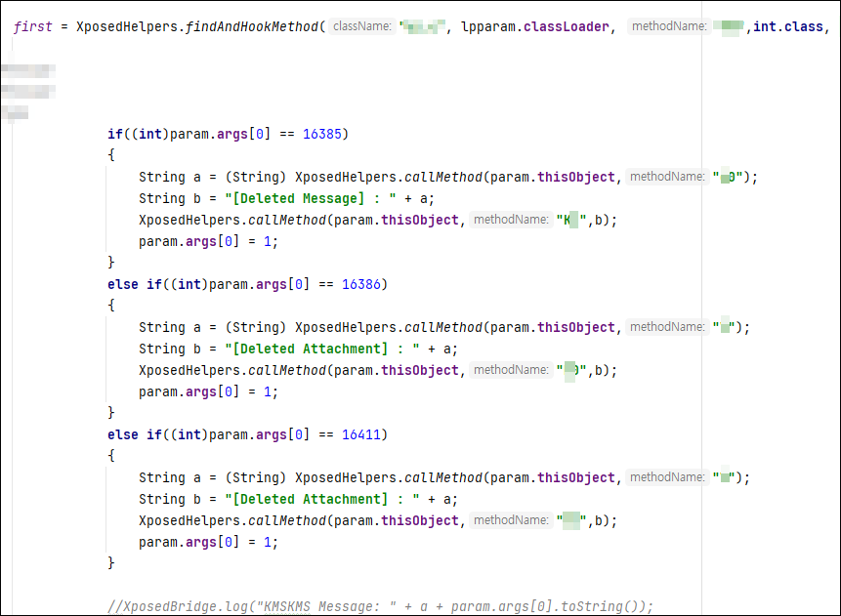Click 'param.thisObject' on the "K" callMethod line

(x=396, y=221)
